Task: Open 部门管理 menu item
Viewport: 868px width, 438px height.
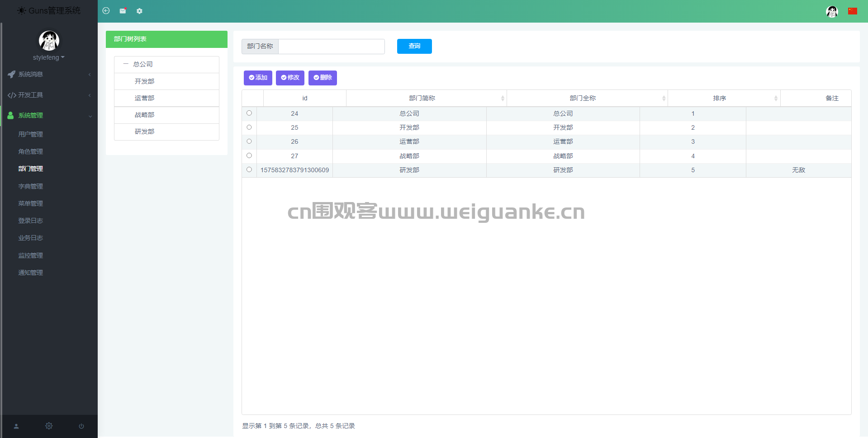Action: 31,169
